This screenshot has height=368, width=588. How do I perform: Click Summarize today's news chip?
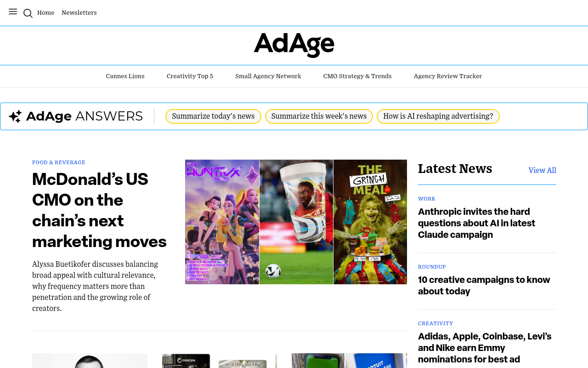pyautogui.click(x=213, y=116)
